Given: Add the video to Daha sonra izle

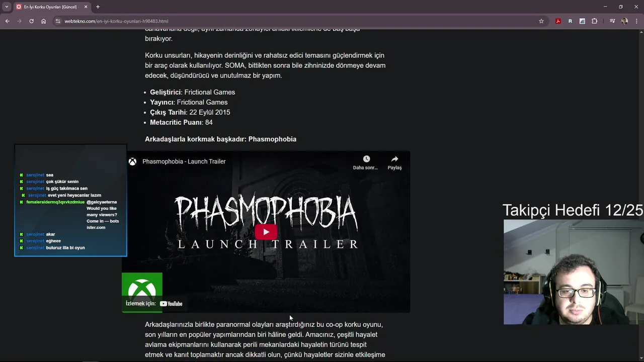Looking at the screenshot, I should [x=366, y=162].
